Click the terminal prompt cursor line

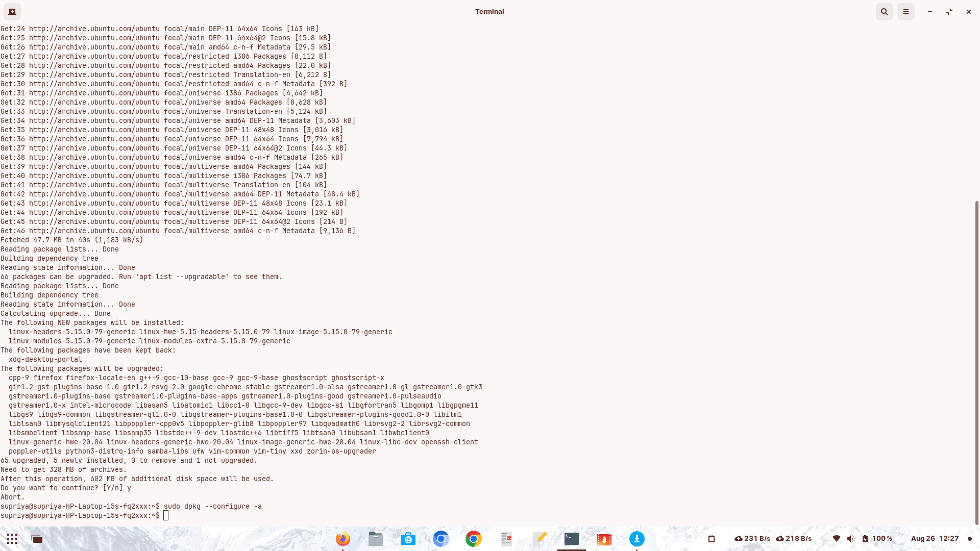click(x=85, y=516)
